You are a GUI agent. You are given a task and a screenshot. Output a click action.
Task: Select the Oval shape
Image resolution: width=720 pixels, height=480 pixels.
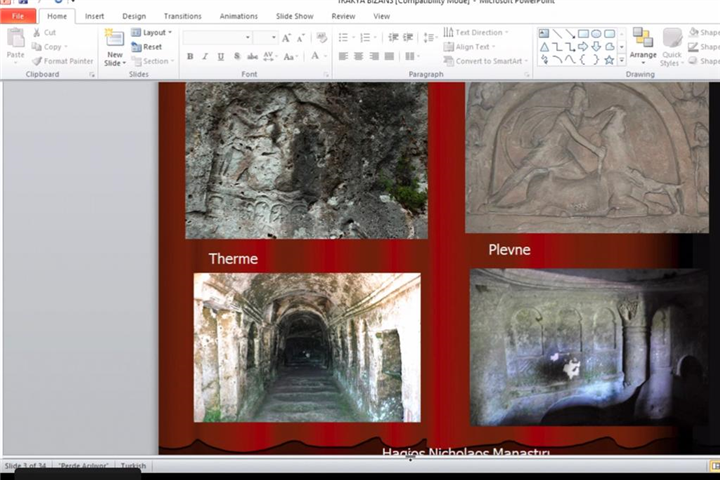pos(596,34)
